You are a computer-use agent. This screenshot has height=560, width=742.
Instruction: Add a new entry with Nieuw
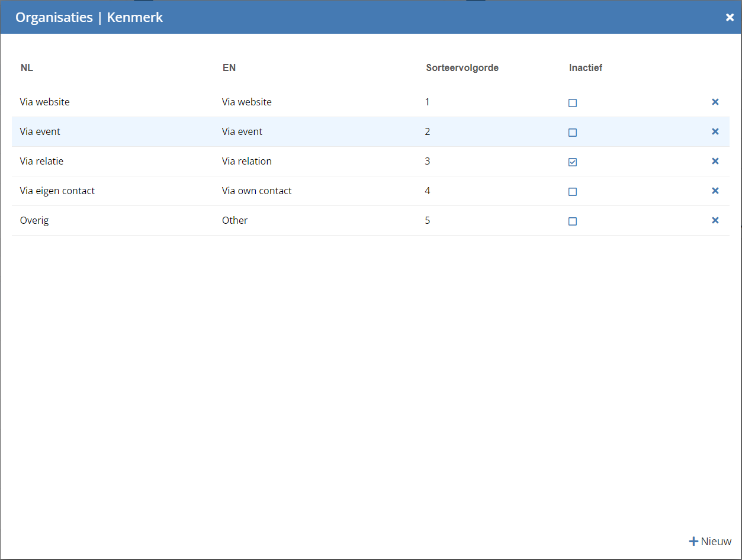point(710,541)
